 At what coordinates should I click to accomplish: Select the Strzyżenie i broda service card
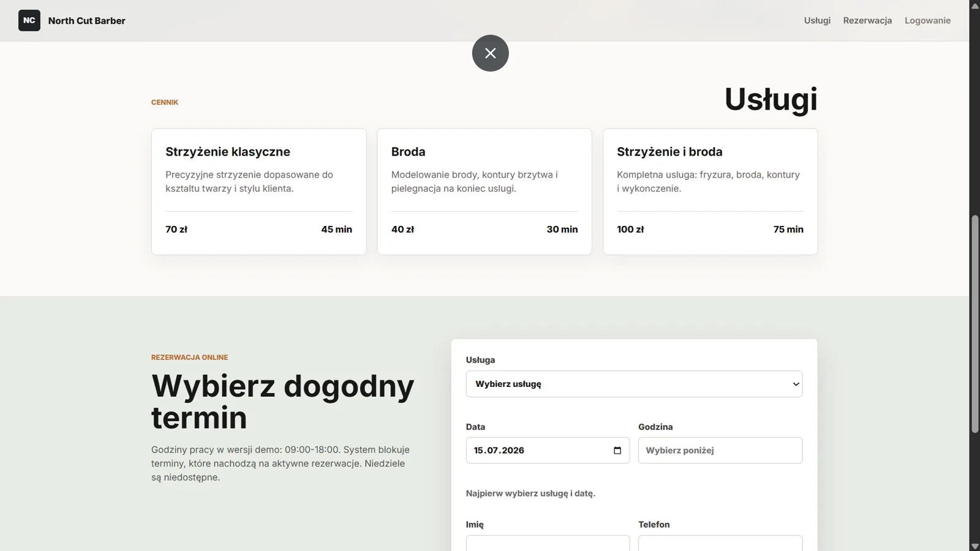click(710, 192)
